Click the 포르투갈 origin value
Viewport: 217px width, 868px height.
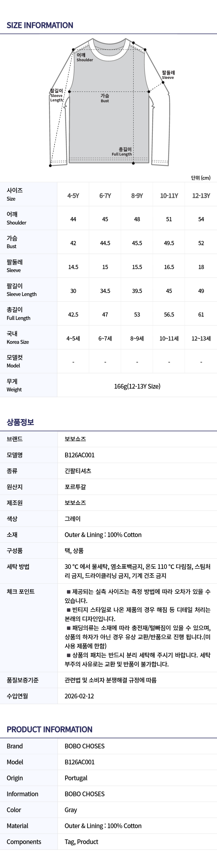(75, 487)
